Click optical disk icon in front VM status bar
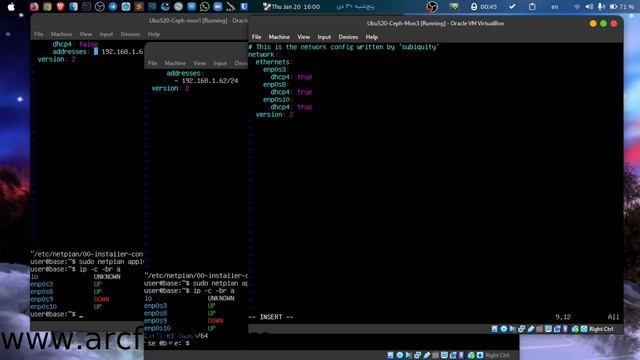640x360 pixels. coord(504,329)
